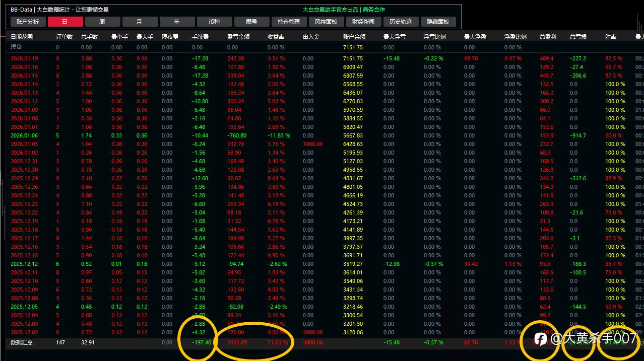Click the 最大浮盈 column header
Screen dimensions: 644x361
tap(475, 37)
